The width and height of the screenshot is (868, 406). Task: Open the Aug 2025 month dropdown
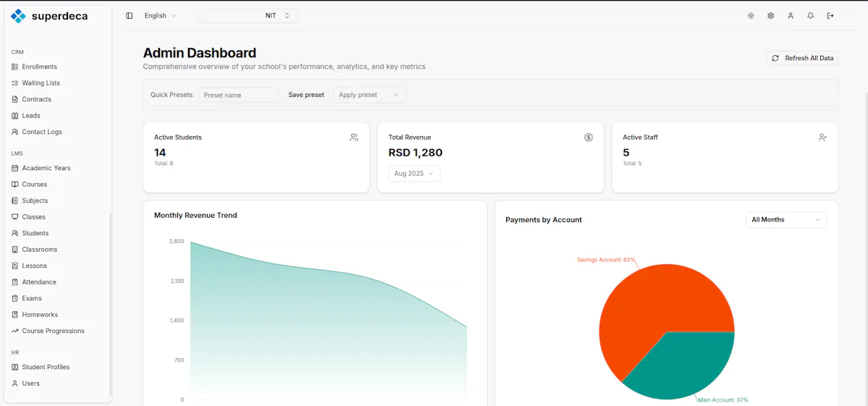(414, 174)
